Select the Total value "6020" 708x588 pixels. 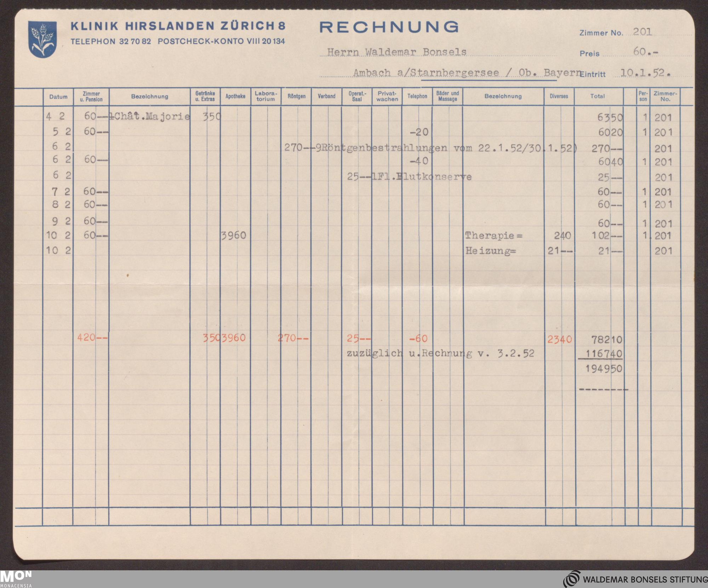tap(610, 132)
